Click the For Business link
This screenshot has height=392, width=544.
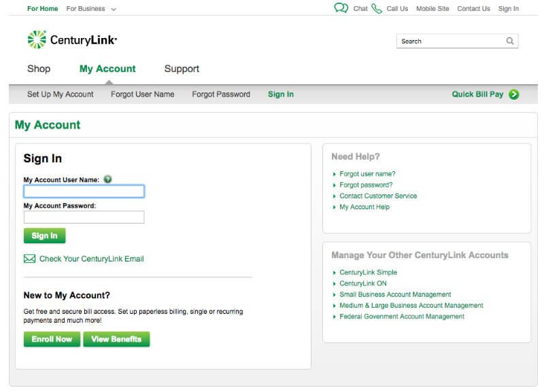(86, 9)
